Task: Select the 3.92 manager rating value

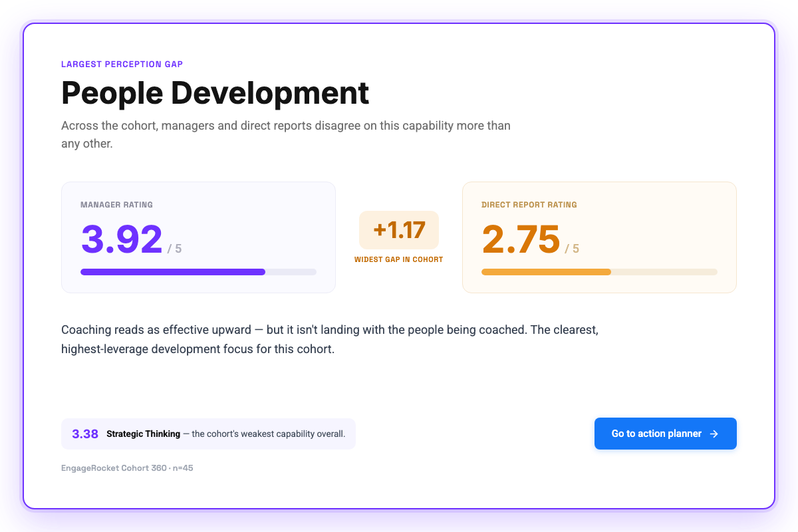Action: [122, 239]
